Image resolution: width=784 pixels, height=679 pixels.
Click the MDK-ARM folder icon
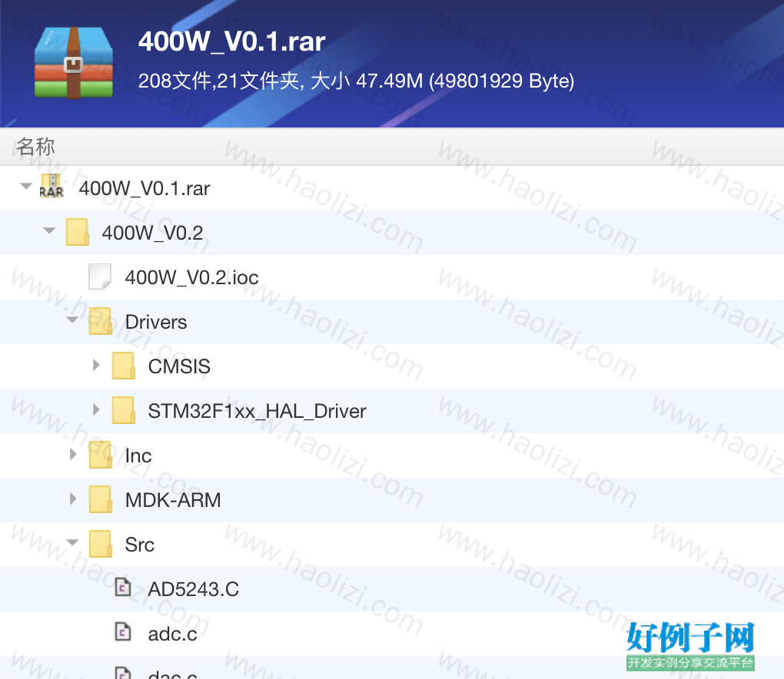point(101,499)
